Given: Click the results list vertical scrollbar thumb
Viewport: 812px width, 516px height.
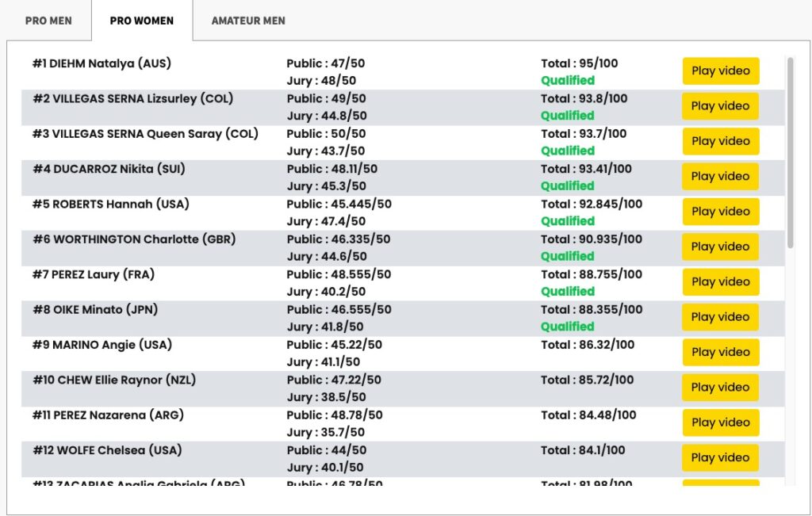Looking at the screenshot, I should click(791, 153).
